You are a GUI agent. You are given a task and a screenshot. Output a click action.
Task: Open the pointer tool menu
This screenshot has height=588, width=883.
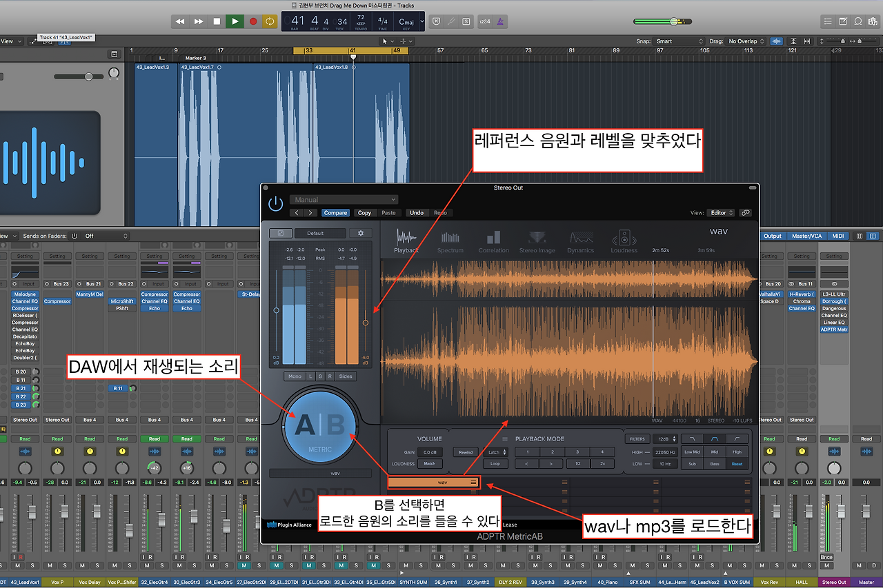[x=387, y=41]
